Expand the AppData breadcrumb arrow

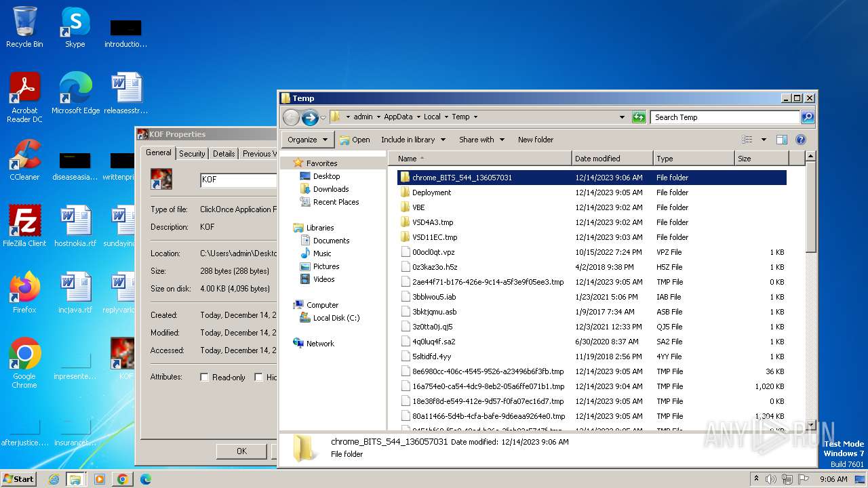[418, 117]
